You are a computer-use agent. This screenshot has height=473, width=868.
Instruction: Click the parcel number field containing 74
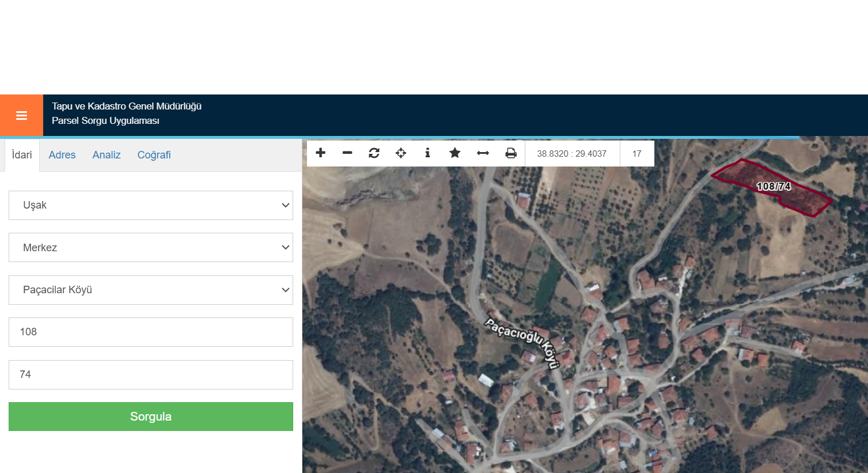[x=151, y=374]
